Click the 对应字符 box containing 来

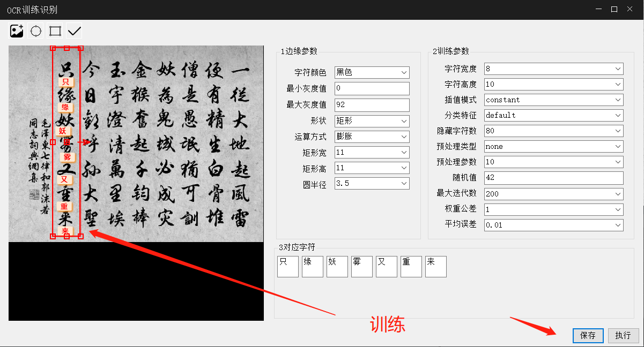(436, 267)
